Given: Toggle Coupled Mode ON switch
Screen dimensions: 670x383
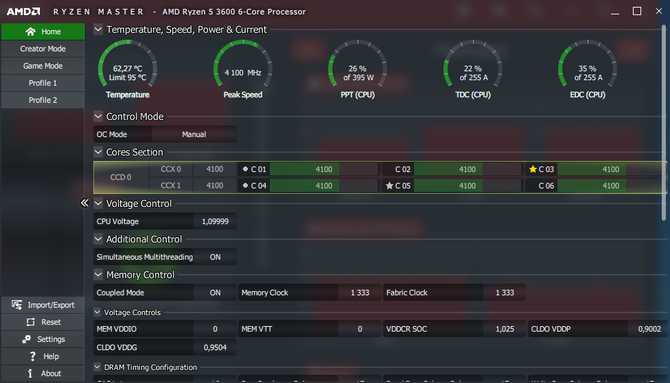Looking at the screenshot, I should 215,293.
